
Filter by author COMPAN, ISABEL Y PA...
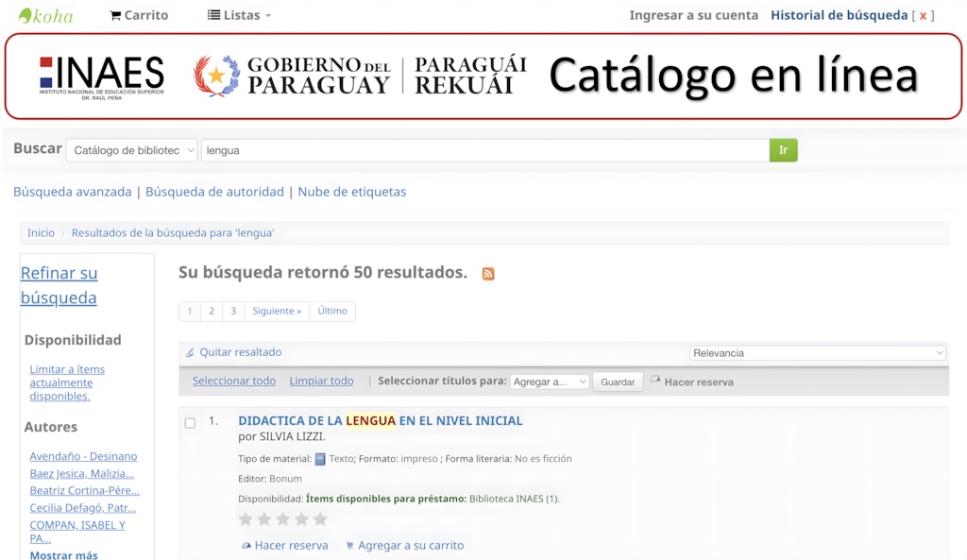coord(77,532)
